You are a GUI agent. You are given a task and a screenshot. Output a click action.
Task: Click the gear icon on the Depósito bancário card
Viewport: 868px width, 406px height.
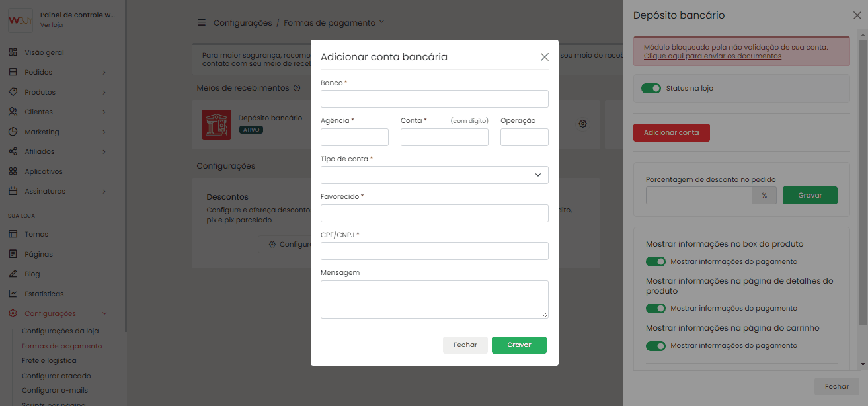pos(582,124)
